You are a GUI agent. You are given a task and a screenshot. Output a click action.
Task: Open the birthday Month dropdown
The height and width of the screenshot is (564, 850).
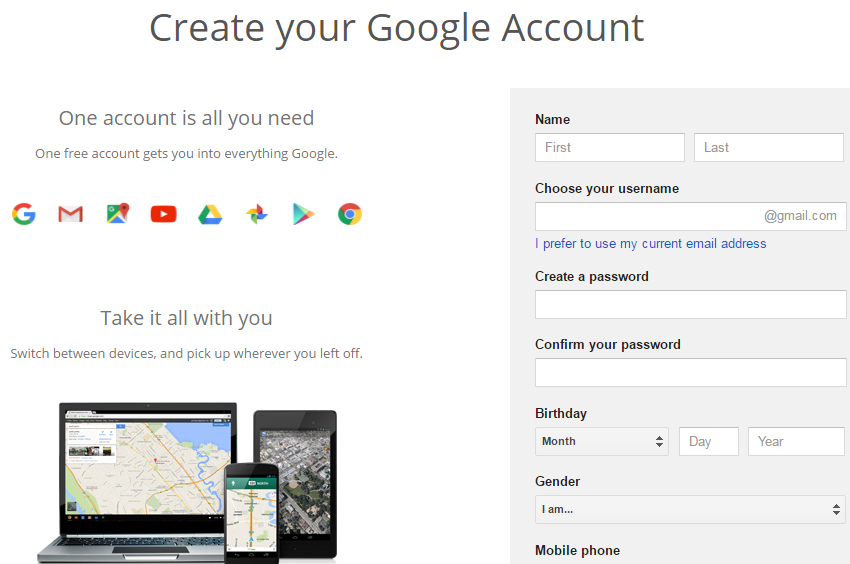[602, 441]
